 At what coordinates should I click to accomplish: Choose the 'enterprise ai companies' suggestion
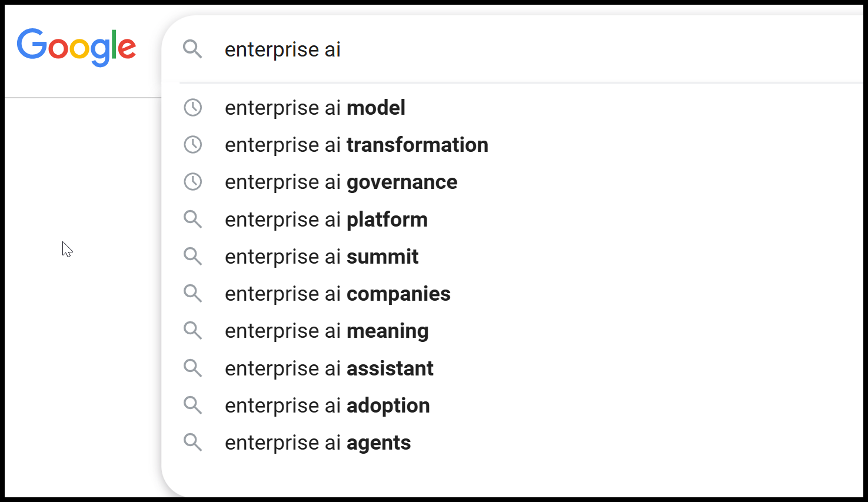[337, 294]
